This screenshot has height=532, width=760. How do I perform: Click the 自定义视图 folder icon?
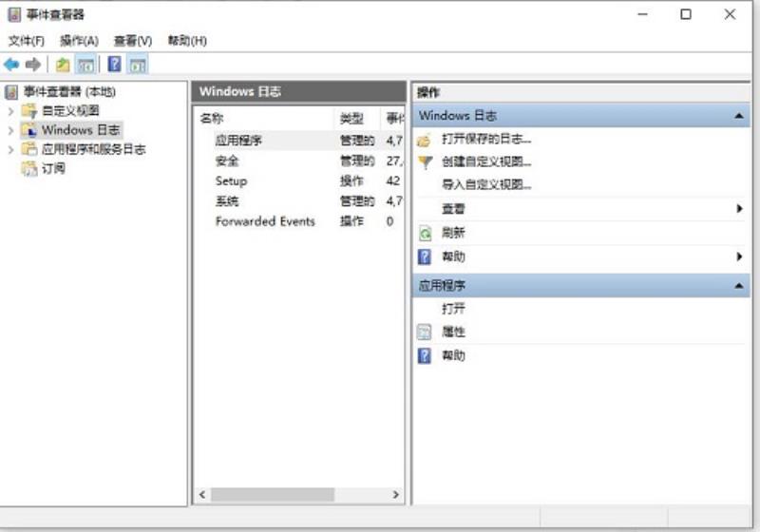coord(29,111)
